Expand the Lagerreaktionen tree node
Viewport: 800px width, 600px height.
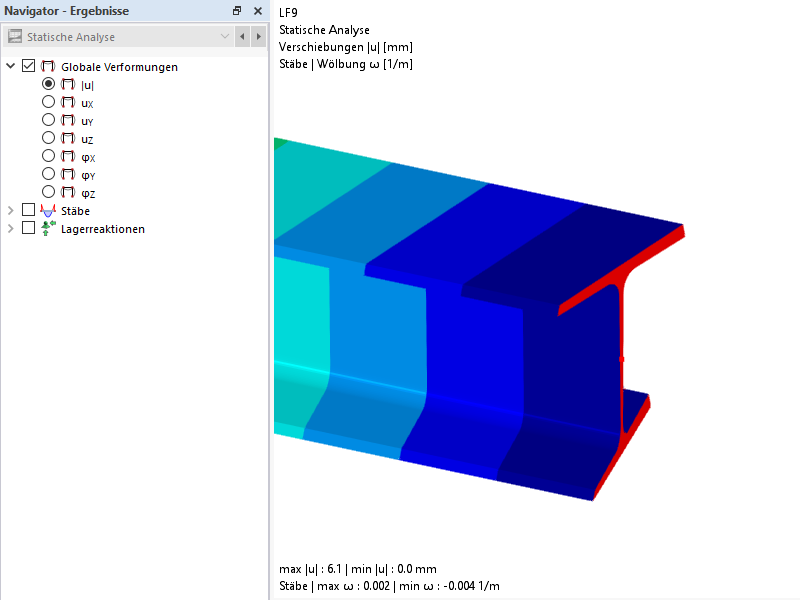[x=10, y=228]
